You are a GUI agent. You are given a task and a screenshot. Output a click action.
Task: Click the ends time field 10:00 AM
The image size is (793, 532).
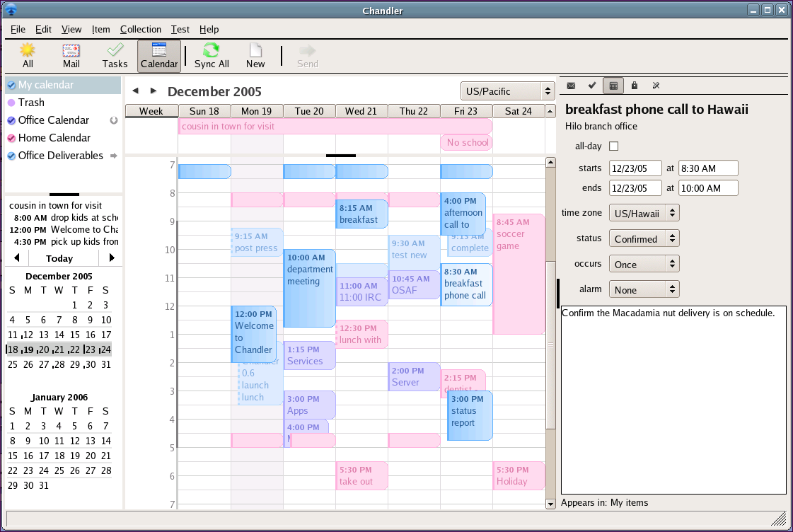(x=708, y=188)
